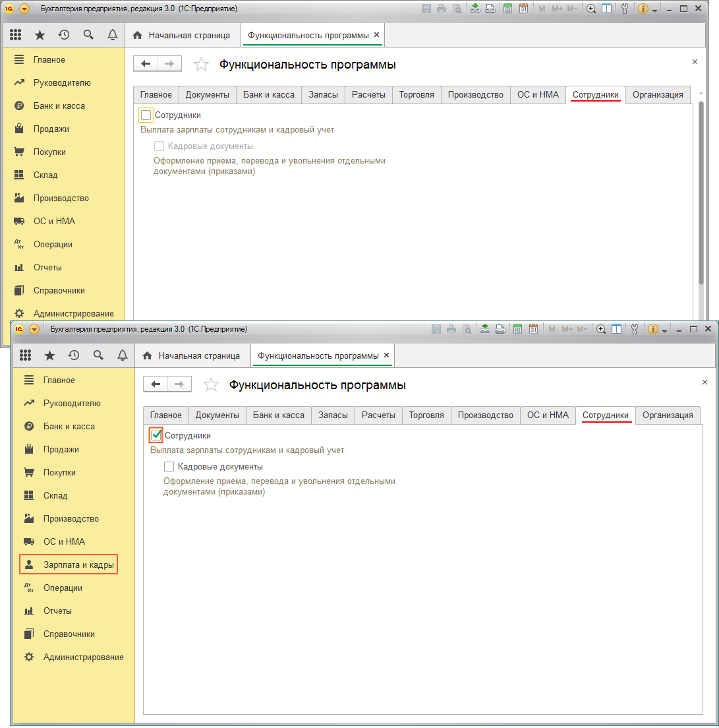Open notifications bell in front window
The width and height of the screenshot is (719, 728).
click(123, 355)
